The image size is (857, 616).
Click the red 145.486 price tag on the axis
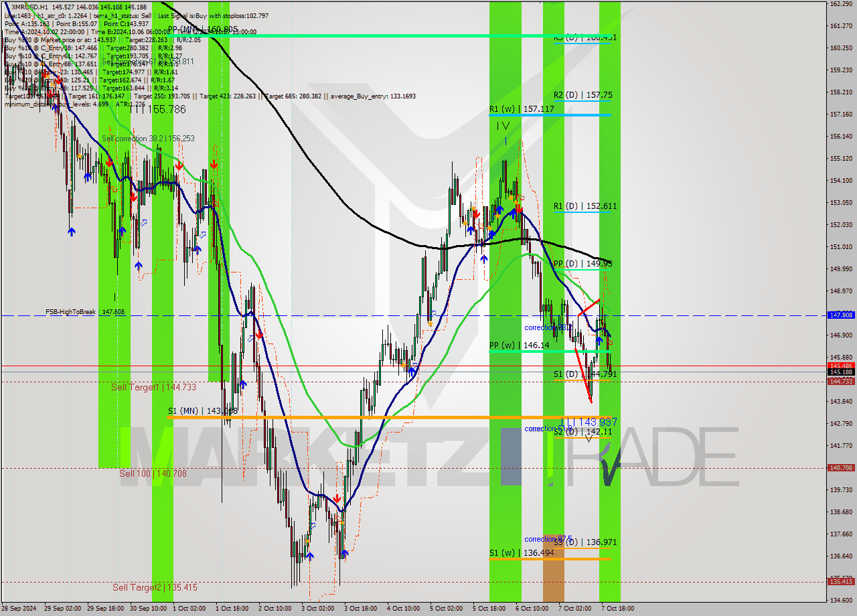coord(841,366)
